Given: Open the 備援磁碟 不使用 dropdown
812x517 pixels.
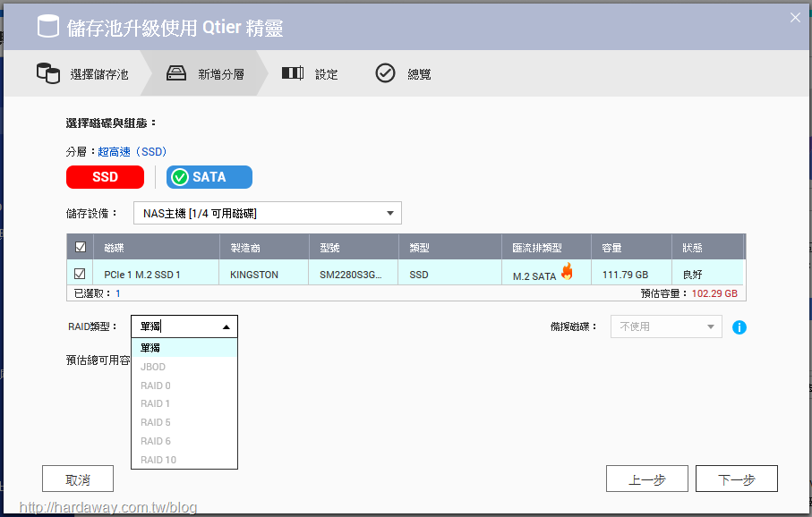Looking at the screenshot, I should 666,326.
